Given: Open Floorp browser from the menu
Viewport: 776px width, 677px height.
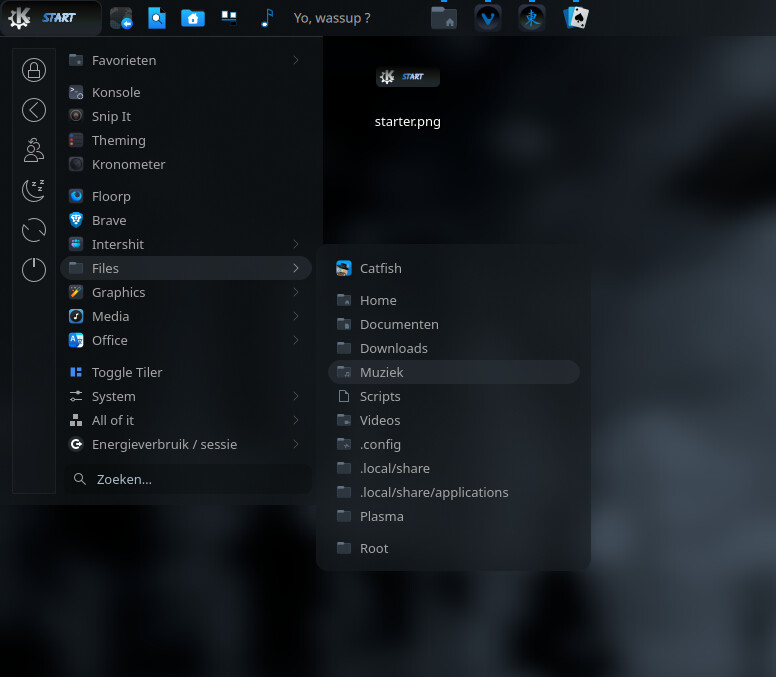Looking at the screenshot, I should [111, 196].
